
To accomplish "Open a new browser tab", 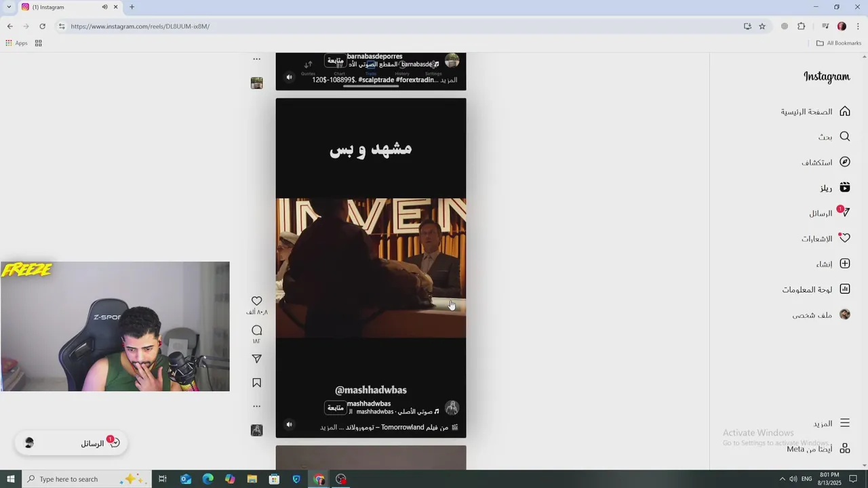I will pyautogui.click(x=132, y=7).
